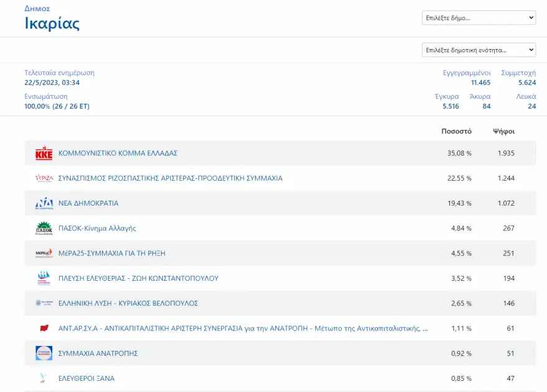Click the ΝΕΑ ΔΗΜΟΚΡΑΤΙΑ party name
The image size is (547, 392).
point(88,203)
